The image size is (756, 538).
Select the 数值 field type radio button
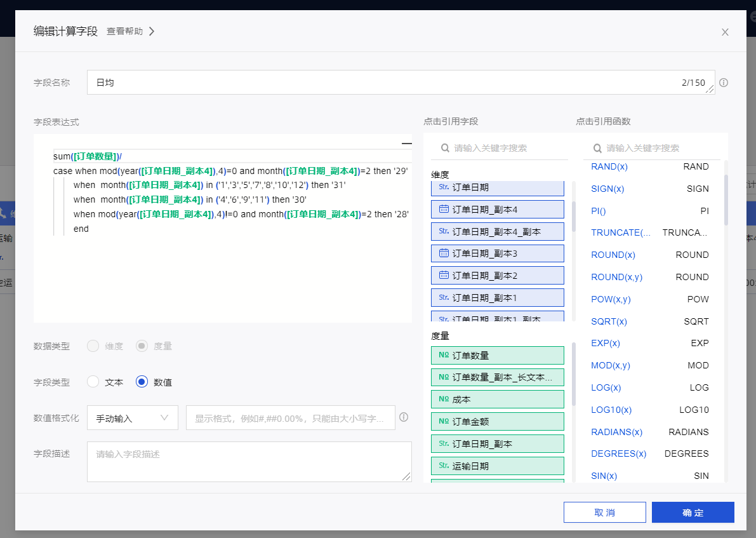pos(142,382)
